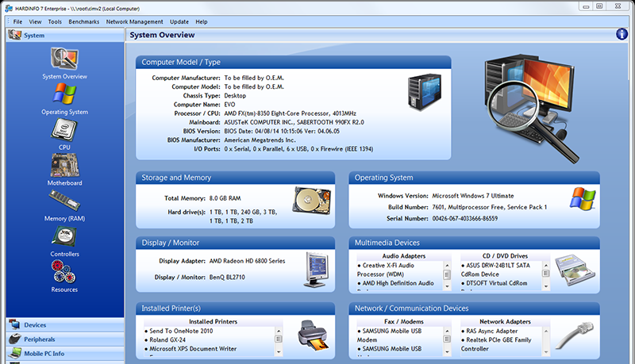Viewport: 635px width, 364px height.
Task: Click the tower PC icon in Computer Model panel
Action: pos(425,92)
